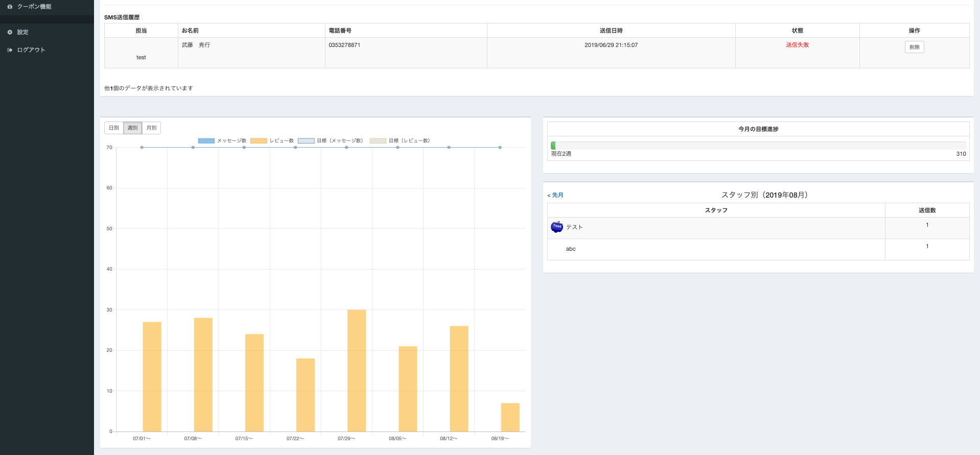The height and width of the screenshot is (455, 980).
Task: Click the send count for テスト
Action: pyautogui.click(x=927, y=225)
